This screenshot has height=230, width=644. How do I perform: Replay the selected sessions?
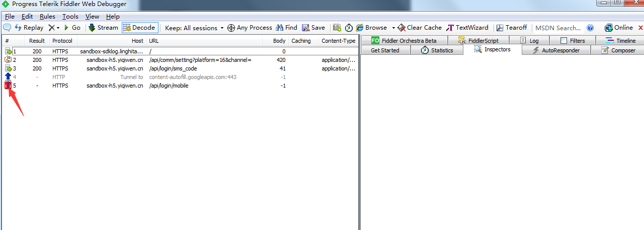(29, 28)
